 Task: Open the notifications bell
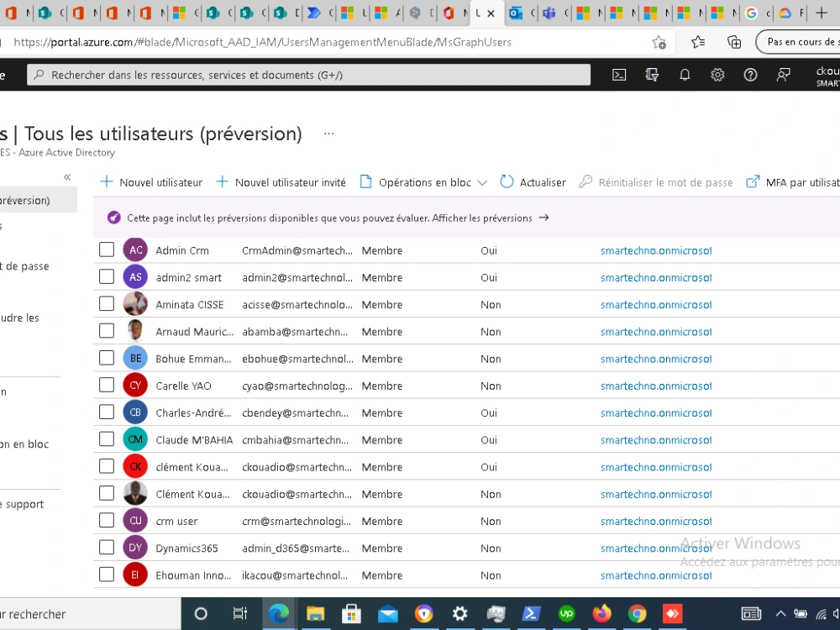tap(685, 75)
